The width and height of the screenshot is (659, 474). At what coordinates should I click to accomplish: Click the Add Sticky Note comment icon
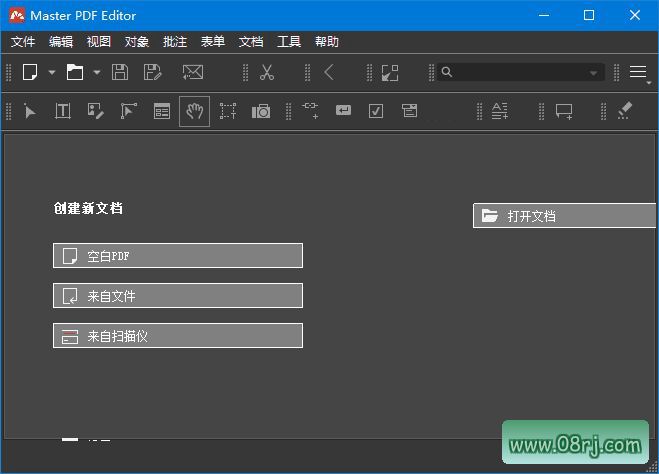click(564, 111)
